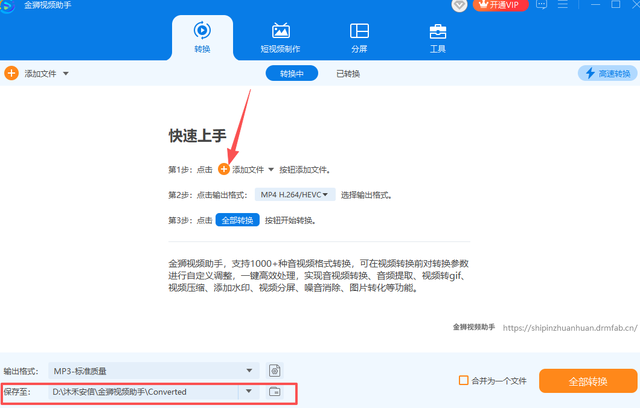Expand the save path dropdown arrow
The width and height of the screenshot is (640, 408).
click(249, 391)
